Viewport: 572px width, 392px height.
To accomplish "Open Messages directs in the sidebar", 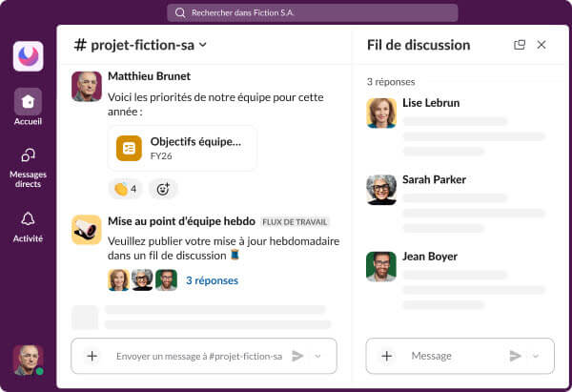I will 28,155.
